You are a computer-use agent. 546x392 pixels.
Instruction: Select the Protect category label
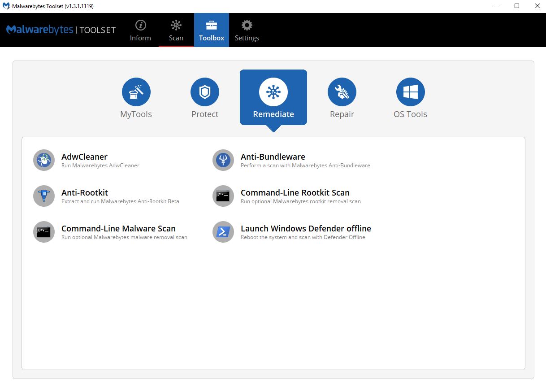click(x=205, y=114)
